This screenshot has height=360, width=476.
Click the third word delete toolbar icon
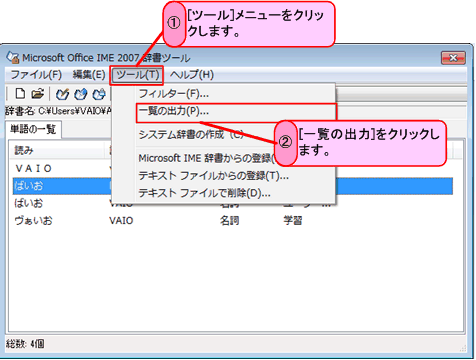tap(99, 94)
